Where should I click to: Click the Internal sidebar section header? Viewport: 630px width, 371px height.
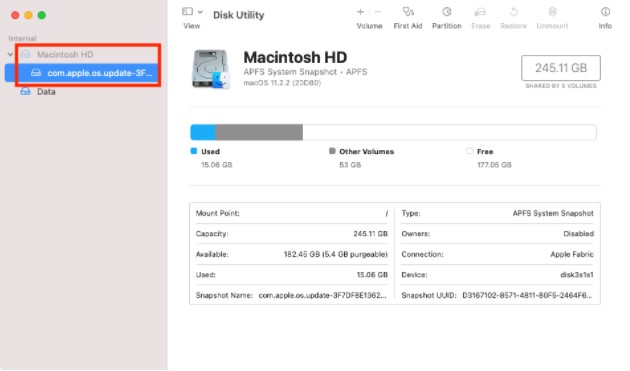pos(22,39)
